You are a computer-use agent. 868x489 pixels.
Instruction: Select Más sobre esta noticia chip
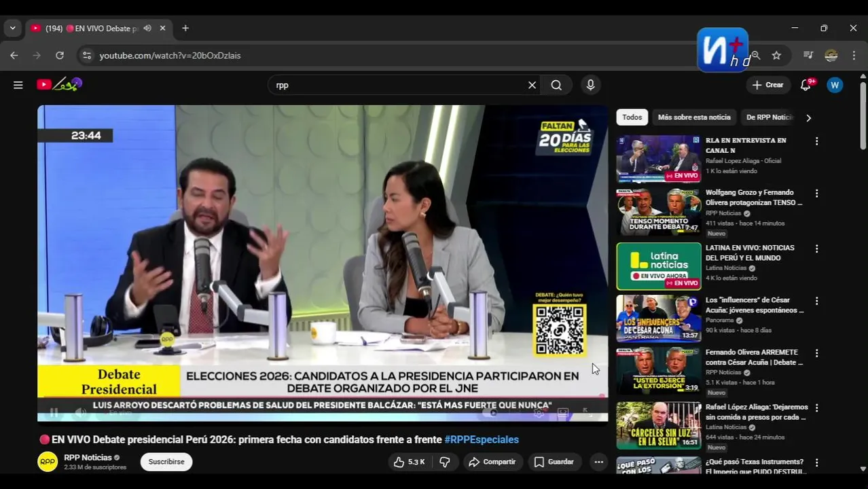[694, 117]
